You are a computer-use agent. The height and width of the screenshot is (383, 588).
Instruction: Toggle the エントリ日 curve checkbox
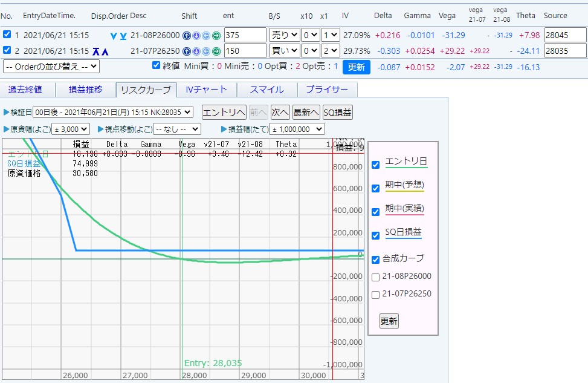[375, 165]
